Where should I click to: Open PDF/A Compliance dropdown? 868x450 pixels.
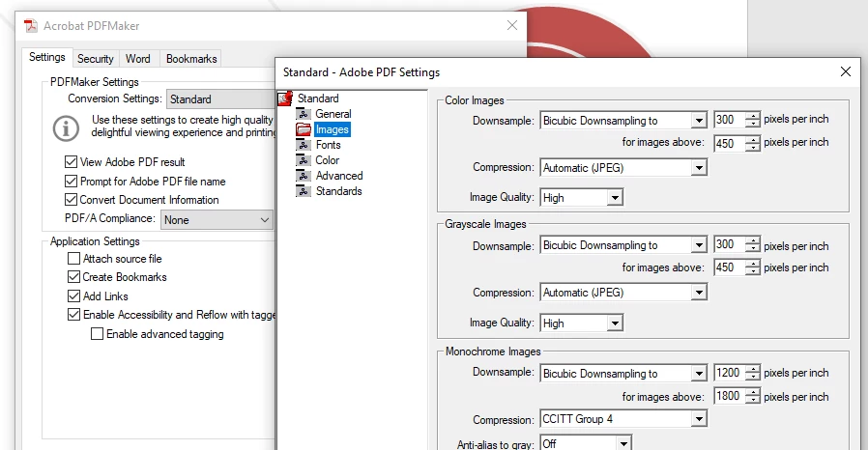tap(217, 219)
